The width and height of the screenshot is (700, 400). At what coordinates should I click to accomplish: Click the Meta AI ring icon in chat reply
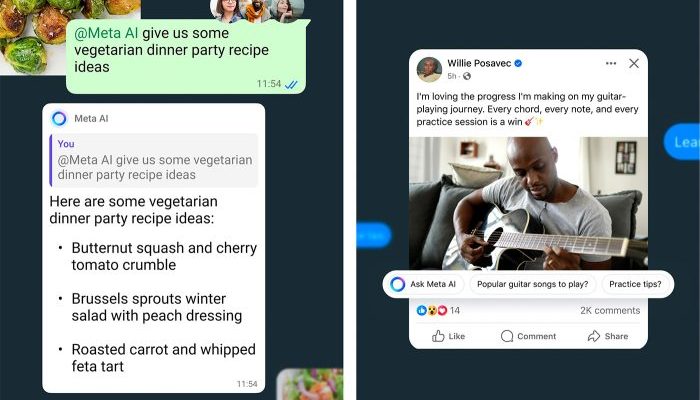coord(59,118)
